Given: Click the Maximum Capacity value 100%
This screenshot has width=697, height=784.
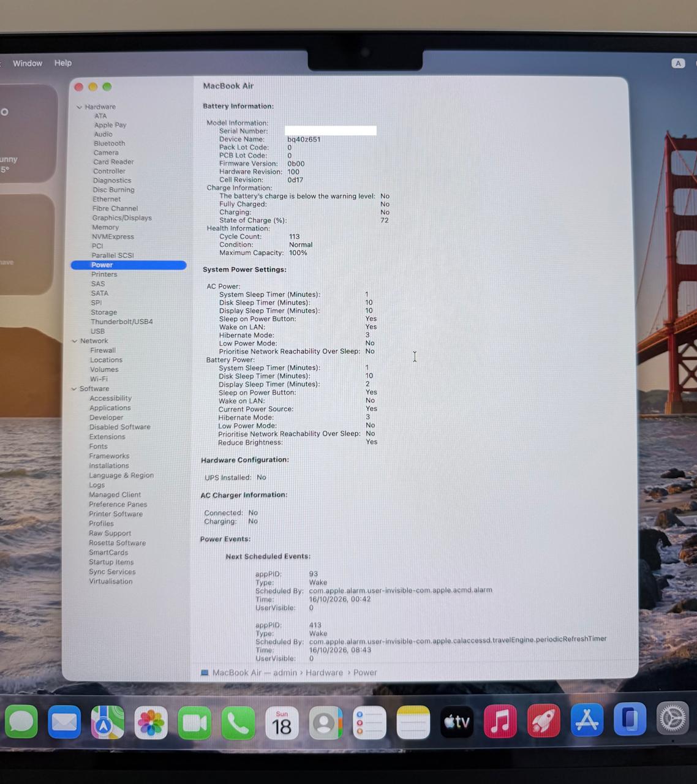Looking at the screenshot, I should (x=298, y=253).
